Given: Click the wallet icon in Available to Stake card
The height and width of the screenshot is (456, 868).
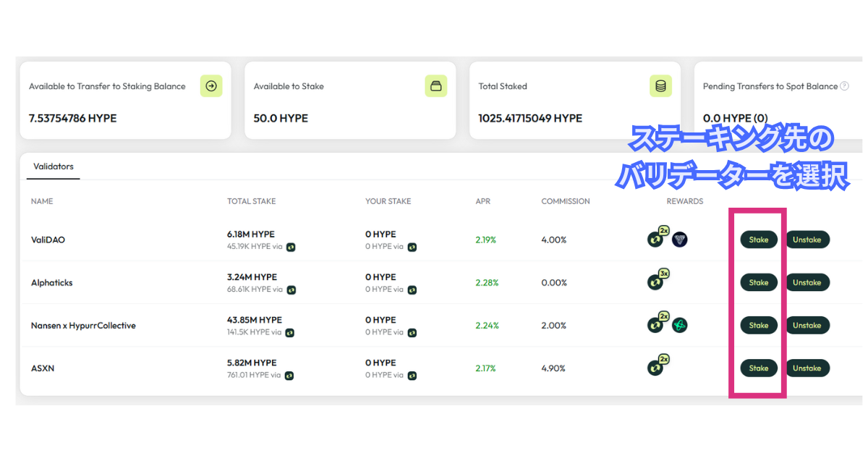Looking at the screenshot, I should (436, 86).
